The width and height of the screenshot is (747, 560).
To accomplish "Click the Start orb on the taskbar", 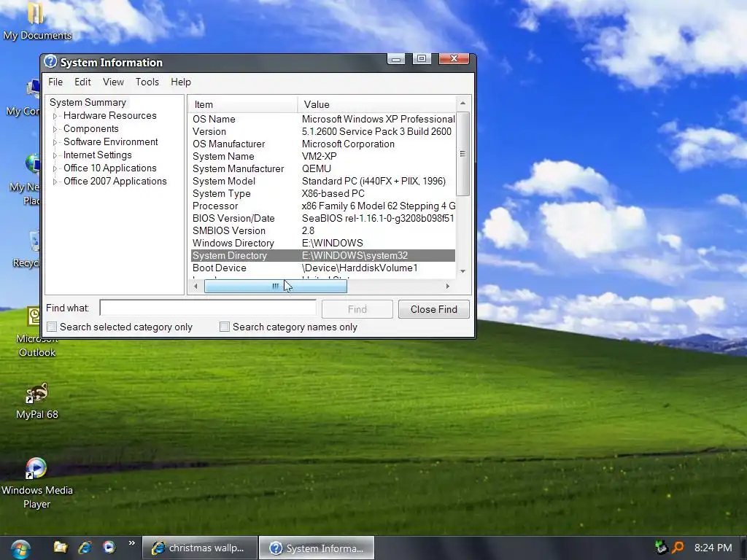I will [x=20, y=548].
